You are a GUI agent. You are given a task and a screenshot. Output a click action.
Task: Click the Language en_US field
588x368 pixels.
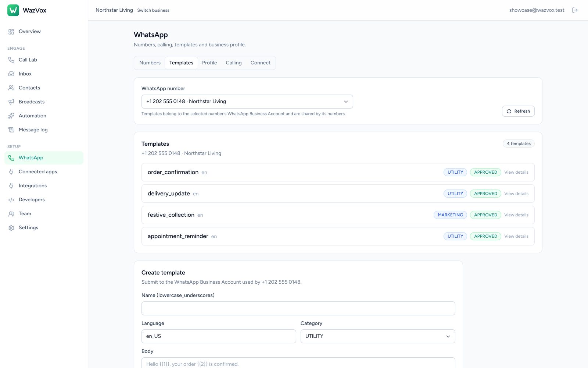[219, 336]
